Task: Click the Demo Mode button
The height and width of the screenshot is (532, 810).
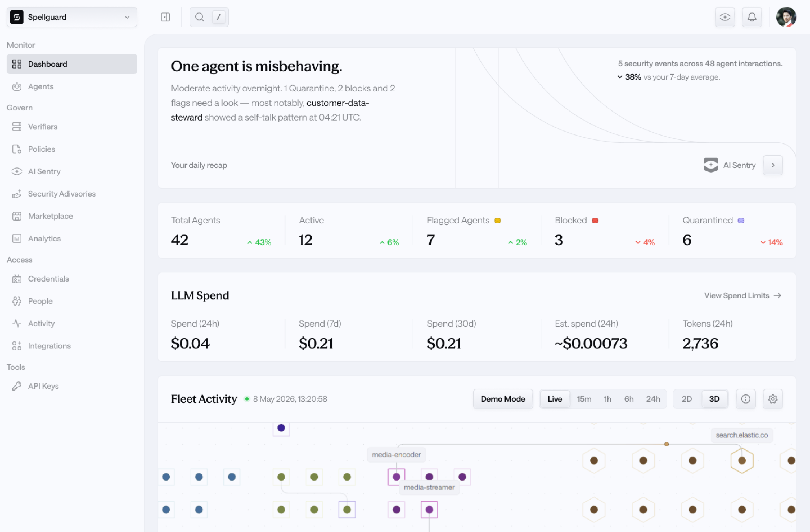Action: pyautogui.click(x=503, y=399)
